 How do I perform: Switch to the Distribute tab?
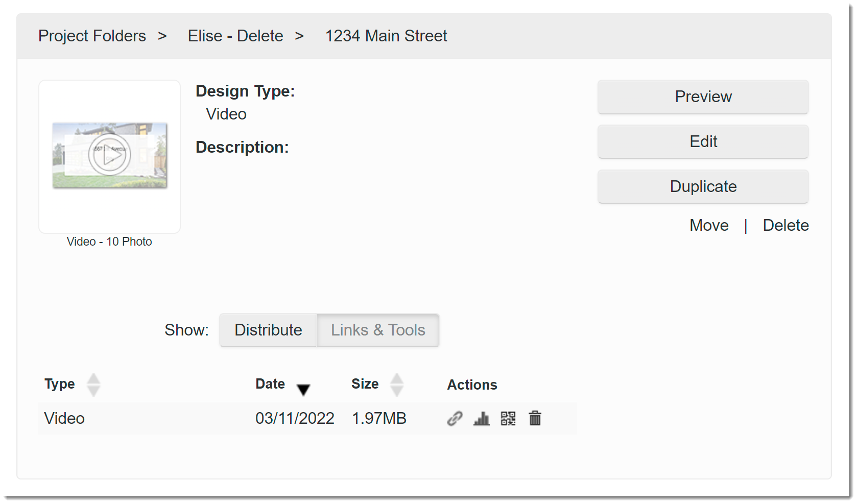[x=268, y=330]
